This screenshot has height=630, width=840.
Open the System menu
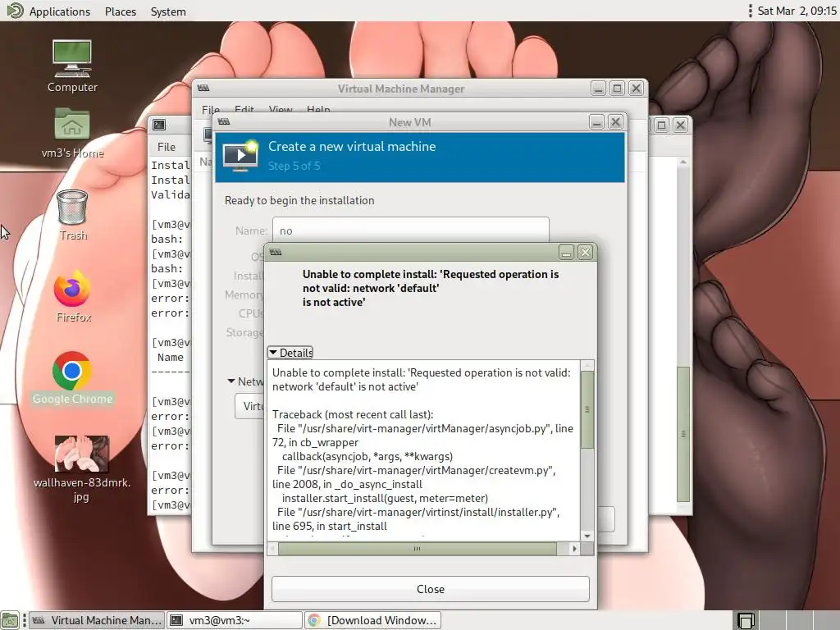tap(167, 11)
